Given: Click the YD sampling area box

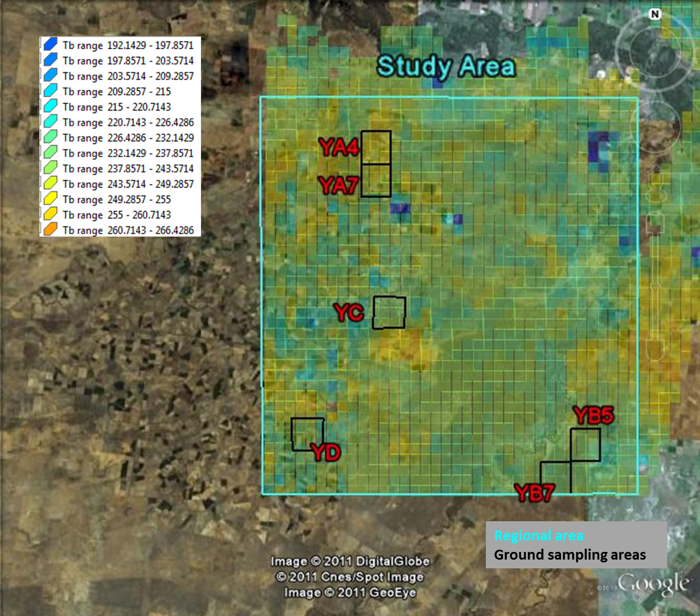Looking at the screenshot, I should [307, 434].
